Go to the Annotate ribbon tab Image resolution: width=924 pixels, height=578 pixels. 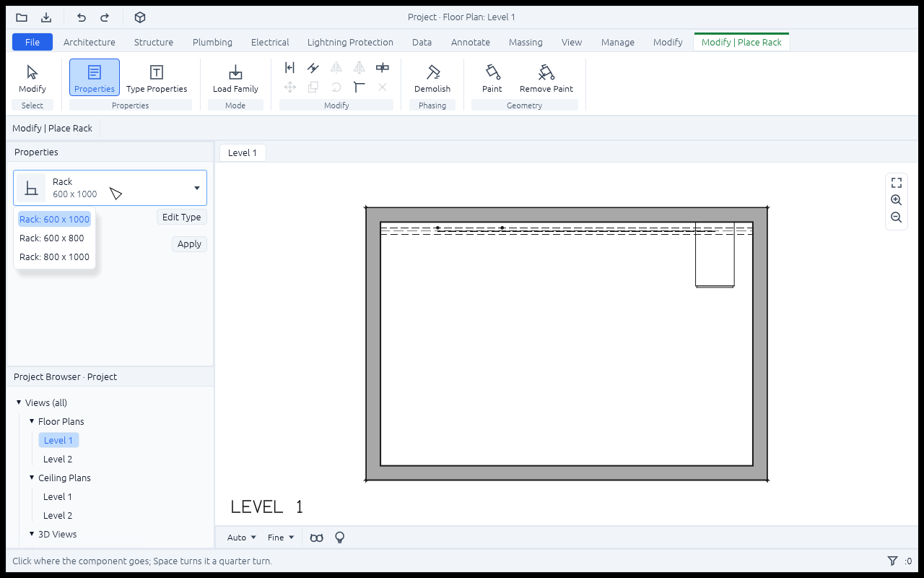471,42
